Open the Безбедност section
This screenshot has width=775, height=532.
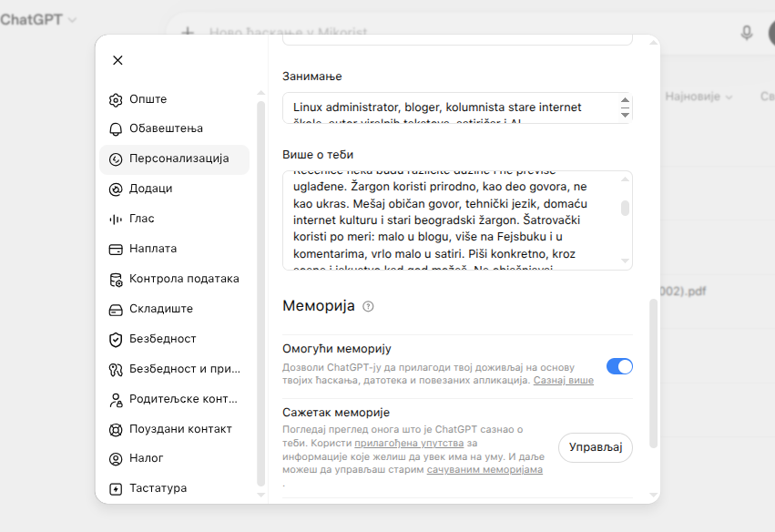point(175,339)
